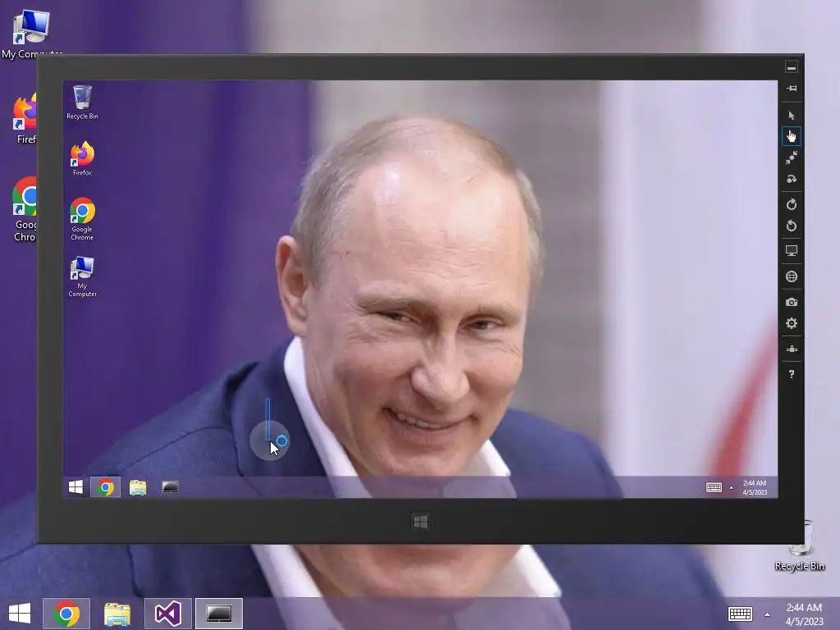
Task: Open host Start button on bottom taskbar
Action: [20, 614]
